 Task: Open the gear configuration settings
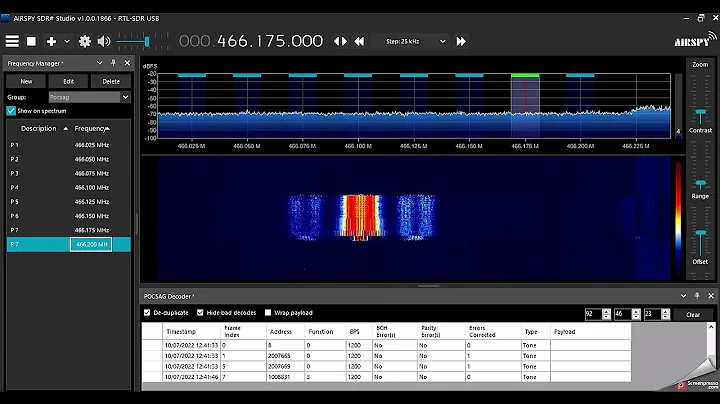point(85,41)
